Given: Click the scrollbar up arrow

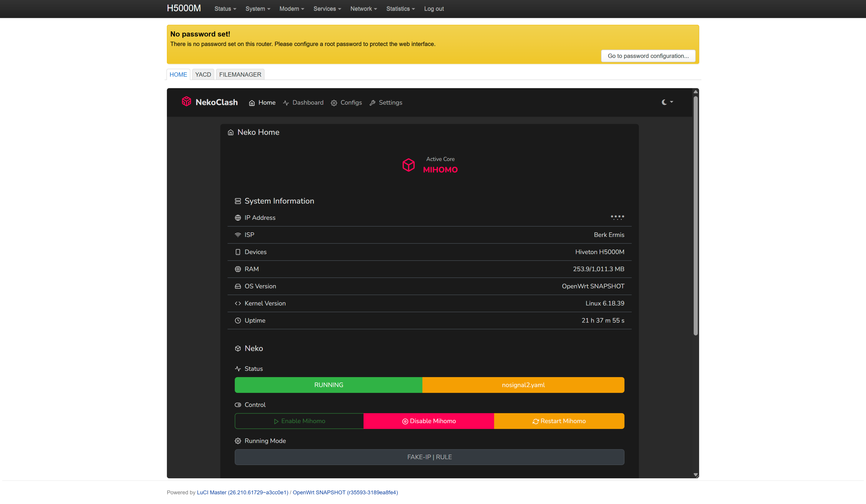Looking at the screenshot, I should (696, 92).
